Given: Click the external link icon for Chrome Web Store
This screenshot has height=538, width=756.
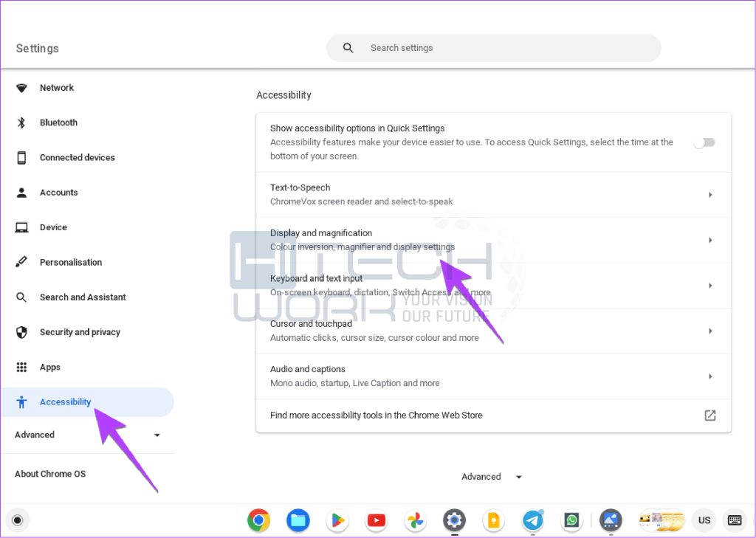Looking at the screenshot, I should click(710, 415).
